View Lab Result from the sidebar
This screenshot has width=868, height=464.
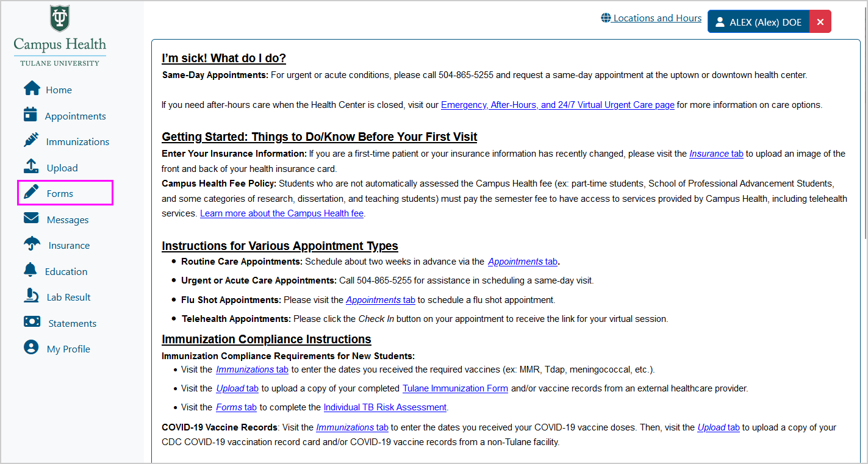click(x=68, y=297)
